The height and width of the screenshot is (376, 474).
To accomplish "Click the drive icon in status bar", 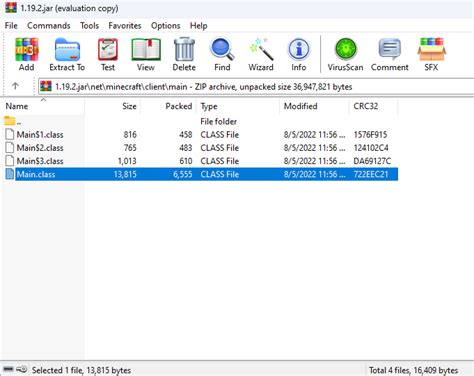I will tap(8, 369).
